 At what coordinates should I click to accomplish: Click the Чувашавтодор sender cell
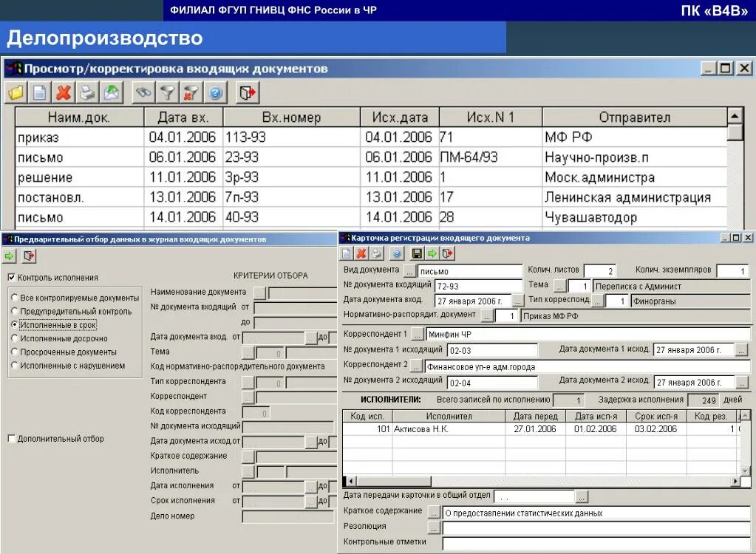coord(635,217)
